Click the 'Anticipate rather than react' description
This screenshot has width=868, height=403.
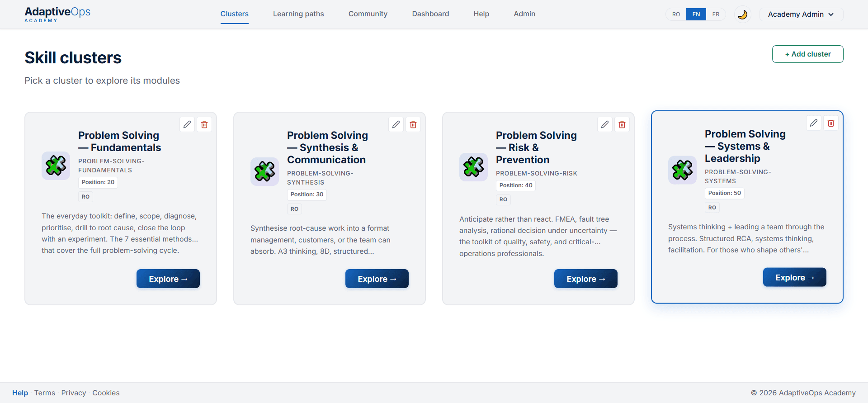coord(538,237)
